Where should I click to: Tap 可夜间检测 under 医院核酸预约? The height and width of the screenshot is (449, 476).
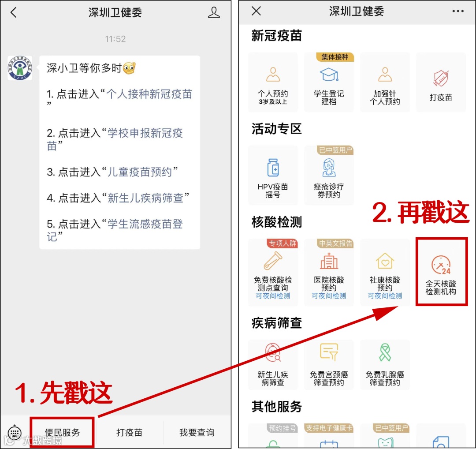[x=329, y=296]
